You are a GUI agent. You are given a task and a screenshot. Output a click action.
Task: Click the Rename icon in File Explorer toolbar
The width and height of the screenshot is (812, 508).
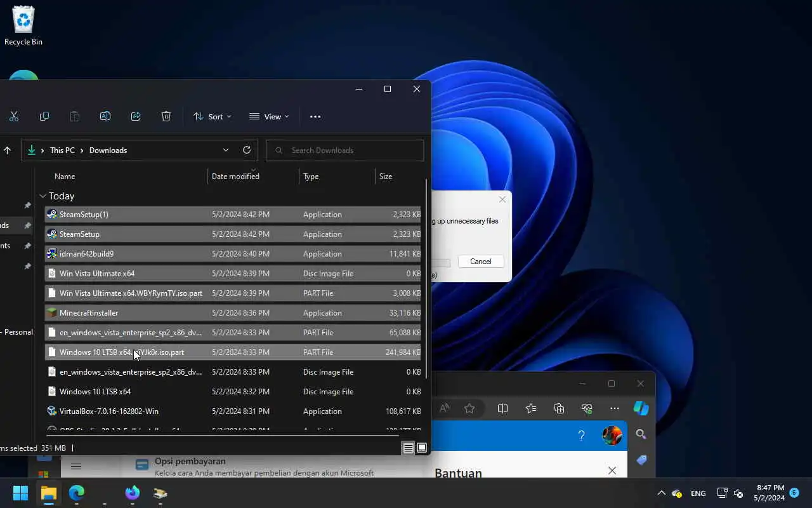tap(105, 117)
